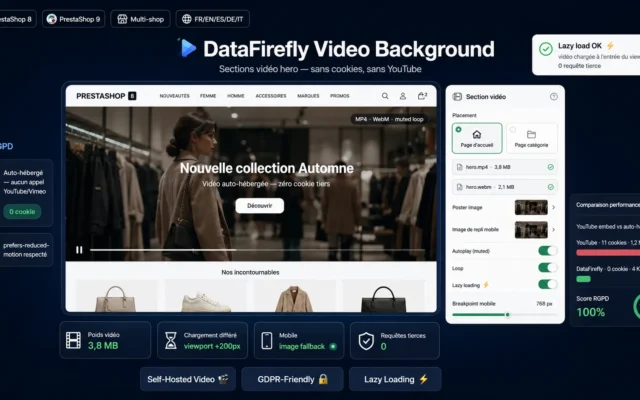This screenshot has width=640, height=400.
Task: Click the FR/EN/ES/DE/IT languages badge
Action: coord(213,19)
